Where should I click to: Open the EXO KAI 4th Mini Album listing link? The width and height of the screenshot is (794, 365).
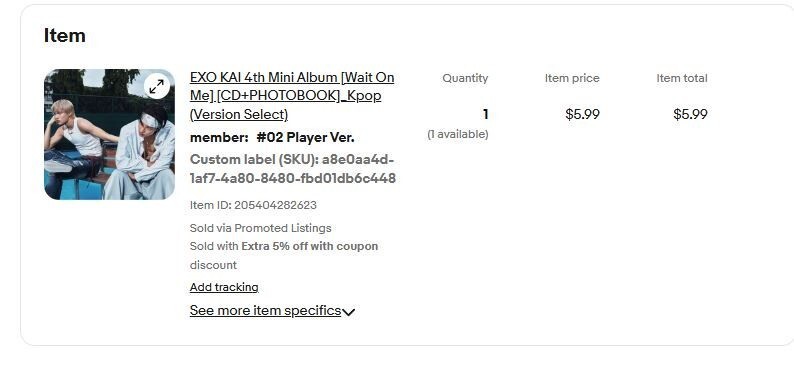[292, 96]
